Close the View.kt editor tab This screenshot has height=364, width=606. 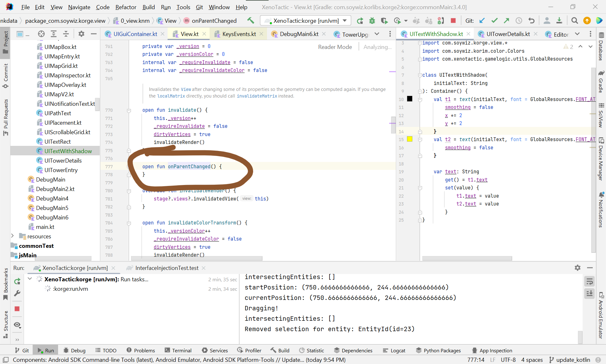coord(204,34)
